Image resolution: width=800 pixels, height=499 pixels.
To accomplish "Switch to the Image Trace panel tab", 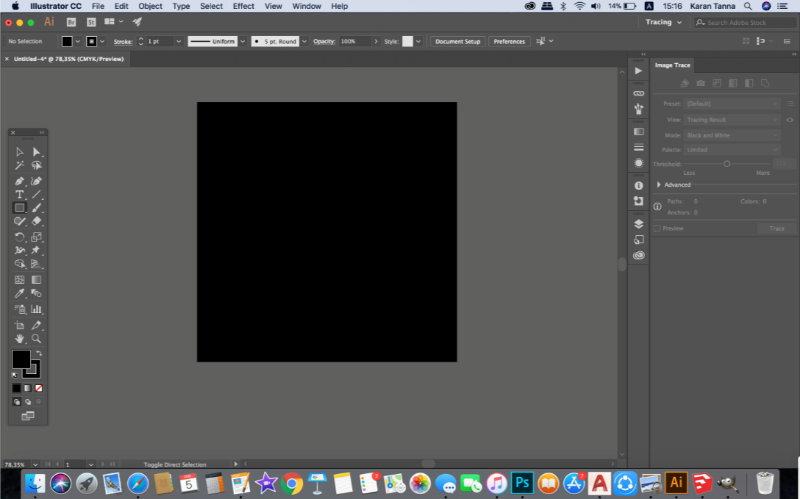I will pos(672,65).
